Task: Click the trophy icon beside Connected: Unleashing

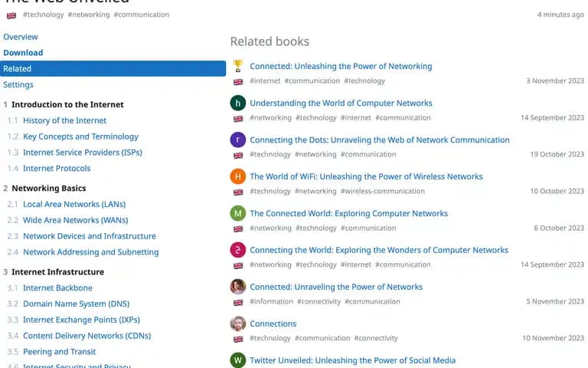Action: 238,66
